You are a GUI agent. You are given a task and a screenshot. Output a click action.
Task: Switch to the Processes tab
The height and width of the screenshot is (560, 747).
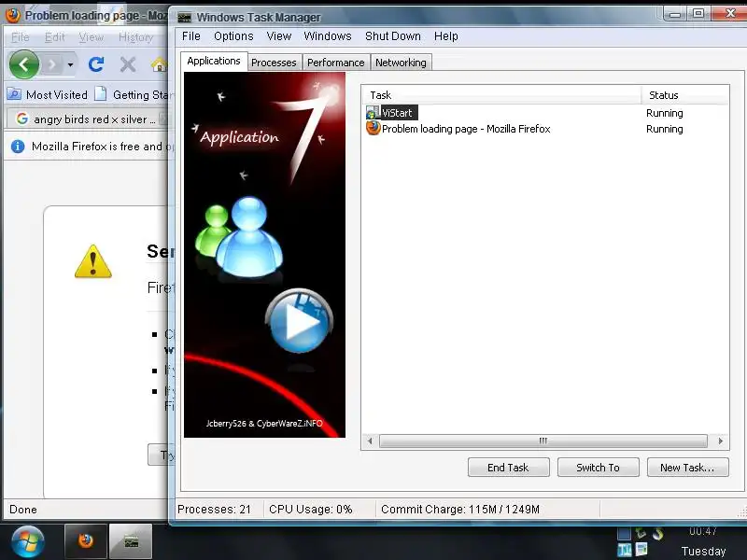[x=274, y=63]
